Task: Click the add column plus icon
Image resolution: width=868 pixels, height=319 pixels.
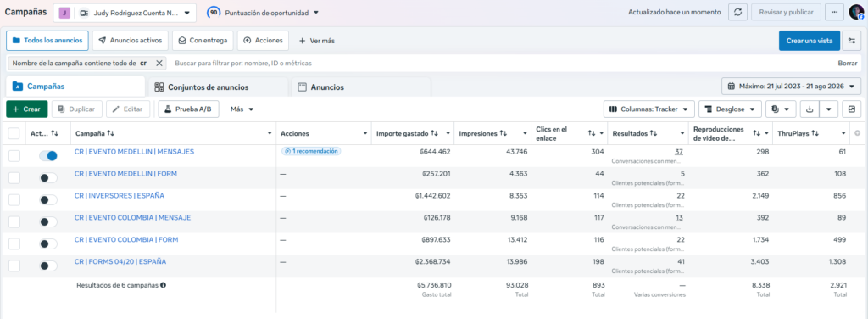Action: coord(858,133)
